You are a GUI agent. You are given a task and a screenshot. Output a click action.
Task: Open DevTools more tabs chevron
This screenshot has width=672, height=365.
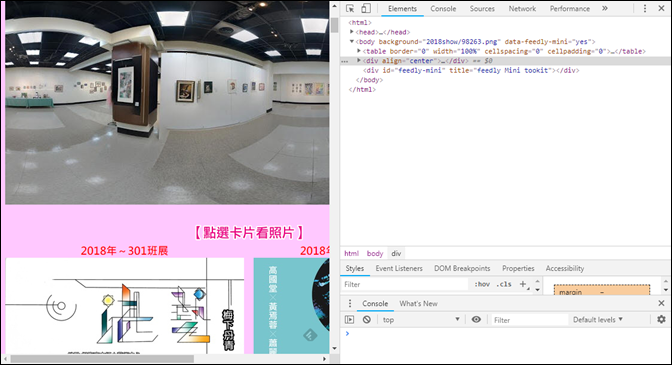(605, 9)
